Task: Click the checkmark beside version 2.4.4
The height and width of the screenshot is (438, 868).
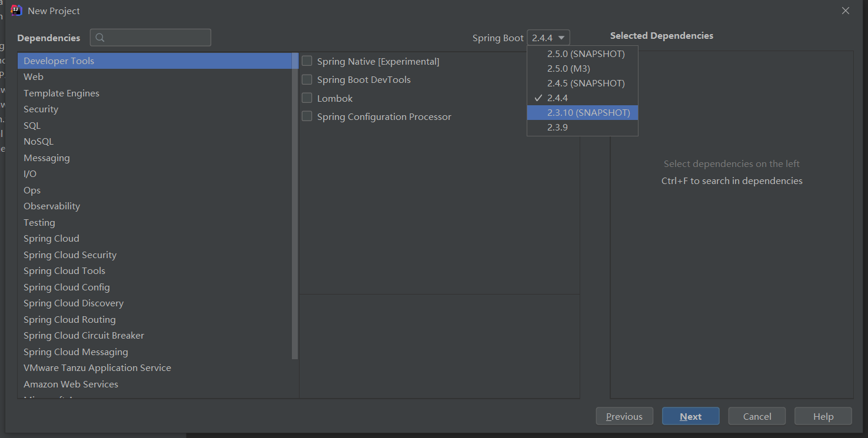Action: 537,98
